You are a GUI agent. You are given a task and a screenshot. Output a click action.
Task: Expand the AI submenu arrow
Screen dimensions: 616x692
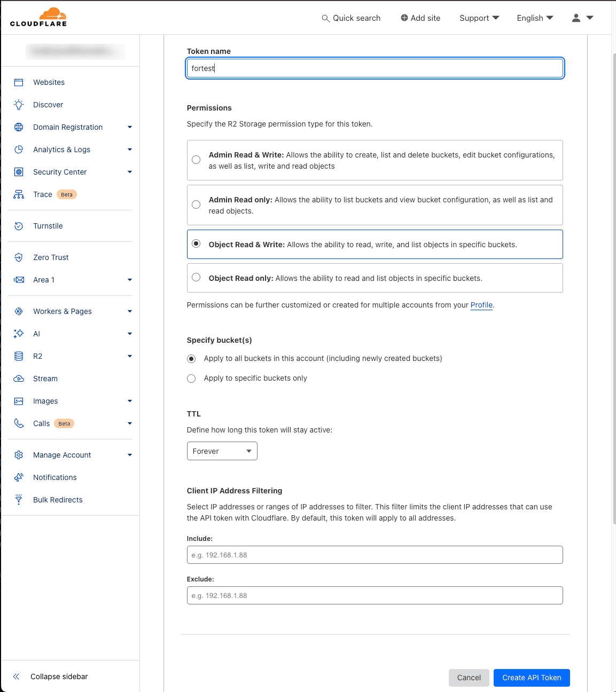130,334
